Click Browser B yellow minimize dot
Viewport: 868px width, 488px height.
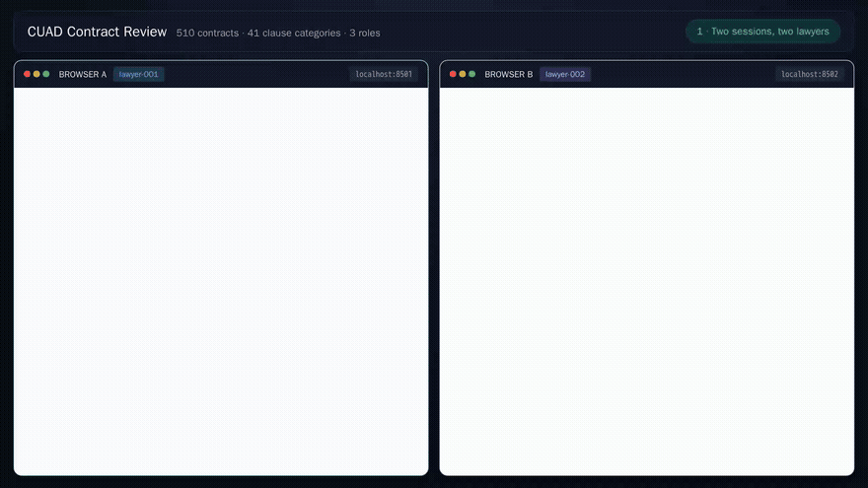pyautogui.click(x=463, y=74)
